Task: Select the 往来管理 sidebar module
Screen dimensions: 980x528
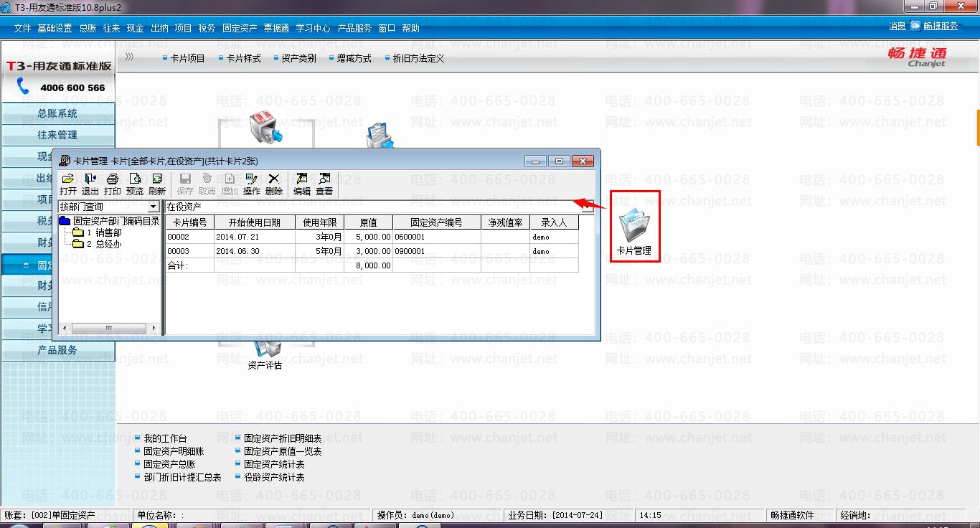Action: pyautogui.click(x=57, y=135)
